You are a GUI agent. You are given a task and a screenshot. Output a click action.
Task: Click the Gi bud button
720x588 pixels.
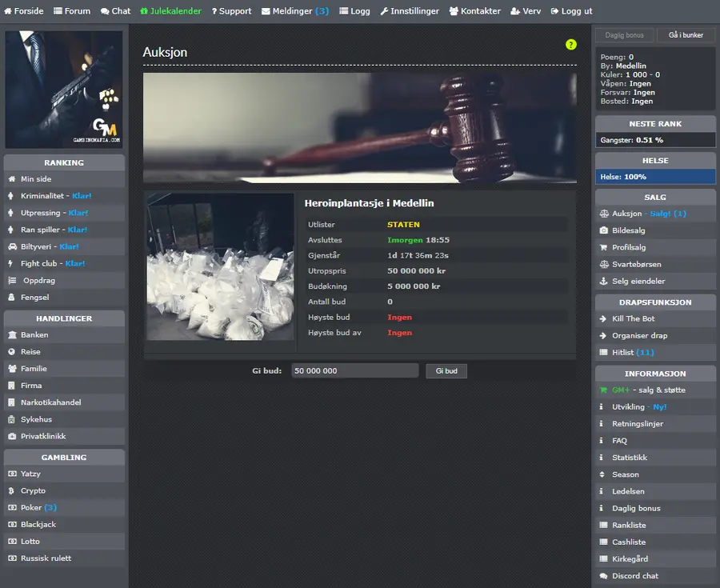pos(446,371)
